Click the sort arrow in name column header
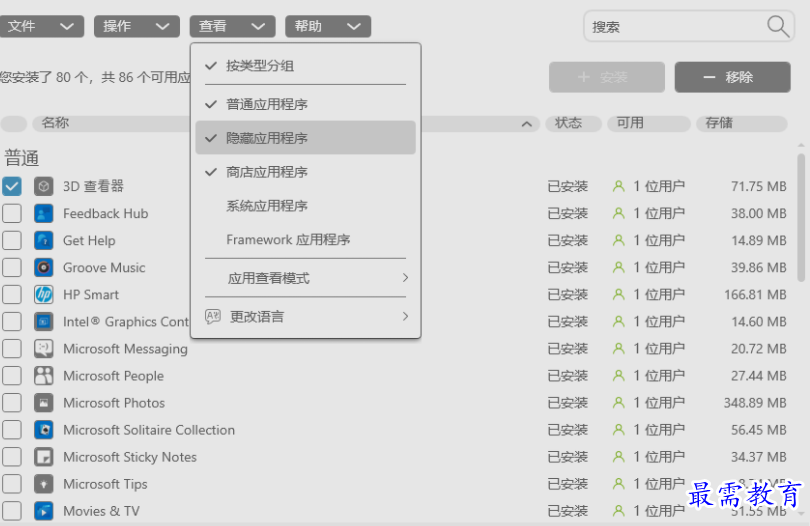 (x=526, y=124)
